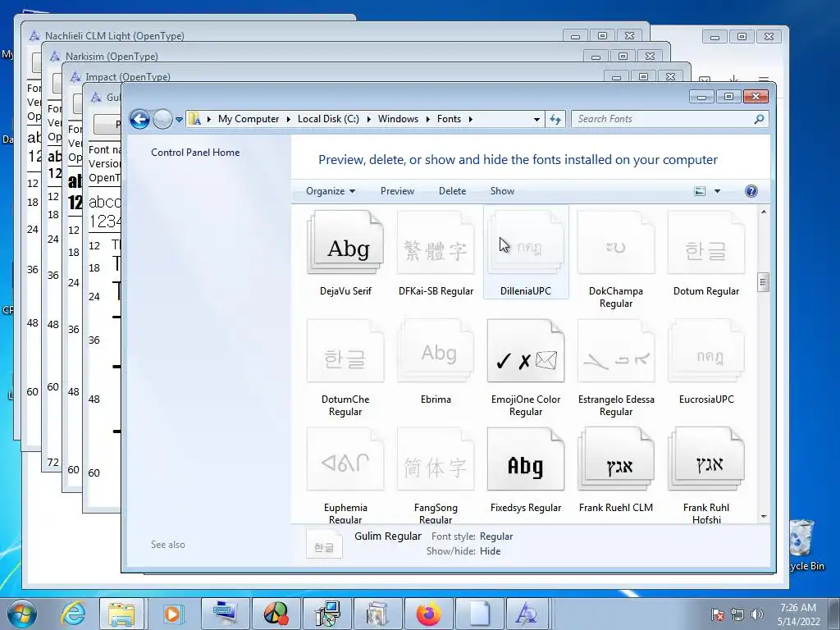The image size is (840, 630).
Task: Click My Computer in the address breadcrumb
Action: [x=249, y=119]
